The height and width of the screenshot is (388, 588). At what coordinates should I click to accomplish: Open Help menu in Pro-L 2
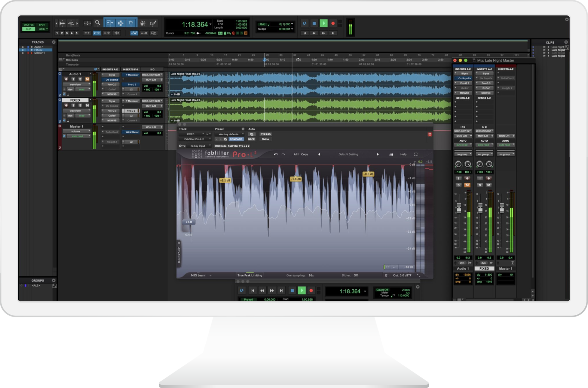pos(403,154)
